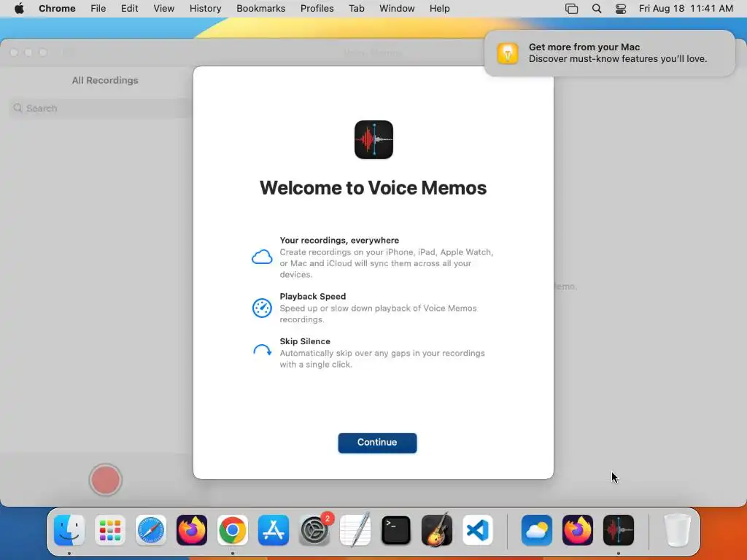Open the View menu
Image resolution: width=747 pixels, height=560 pixels.
point(164,9)
